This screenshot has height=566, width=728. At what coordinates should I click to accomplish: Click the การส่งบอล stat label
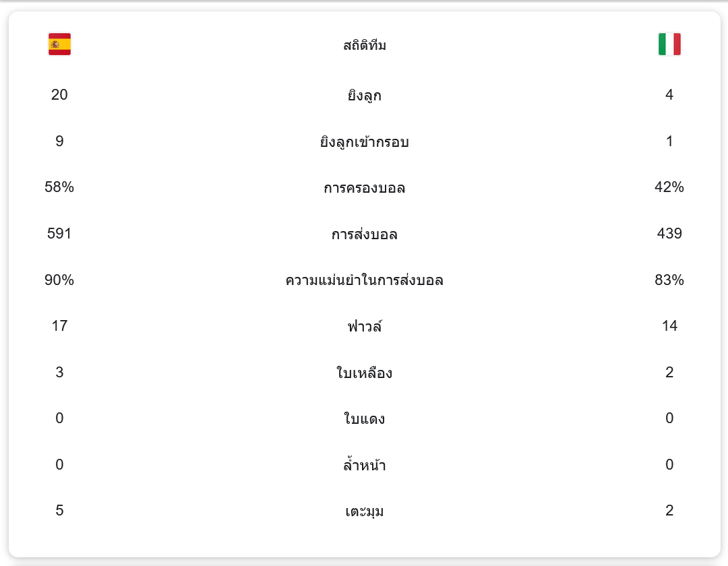(x=365, y=234)
